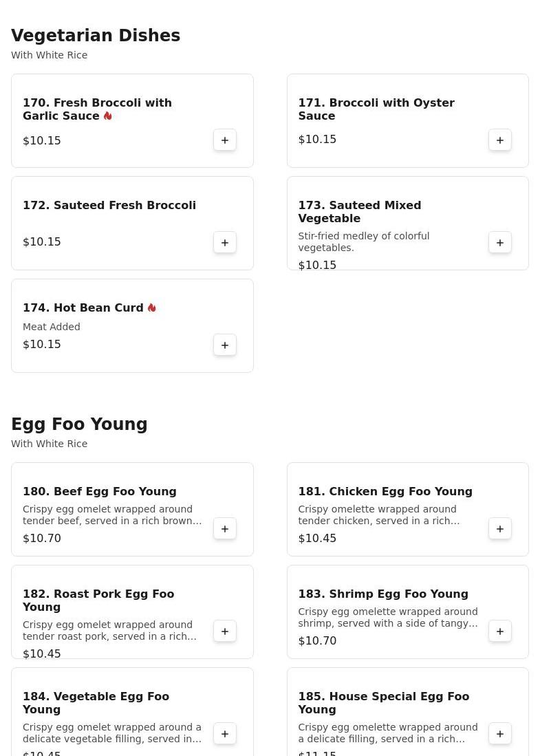Click Vegetarian Dishes section heading
Image resolution: width=540 pixels, height=756 pixels.
pos(96,36)
